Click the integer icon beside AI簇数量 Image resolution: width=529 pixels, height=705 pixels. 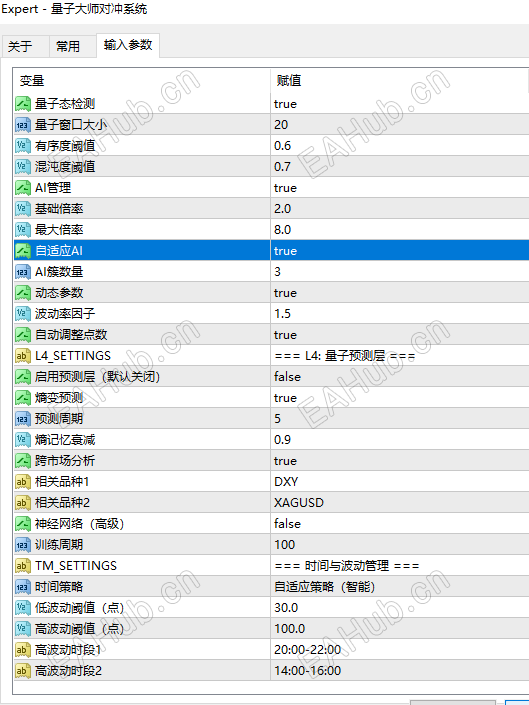pos(22,272)
